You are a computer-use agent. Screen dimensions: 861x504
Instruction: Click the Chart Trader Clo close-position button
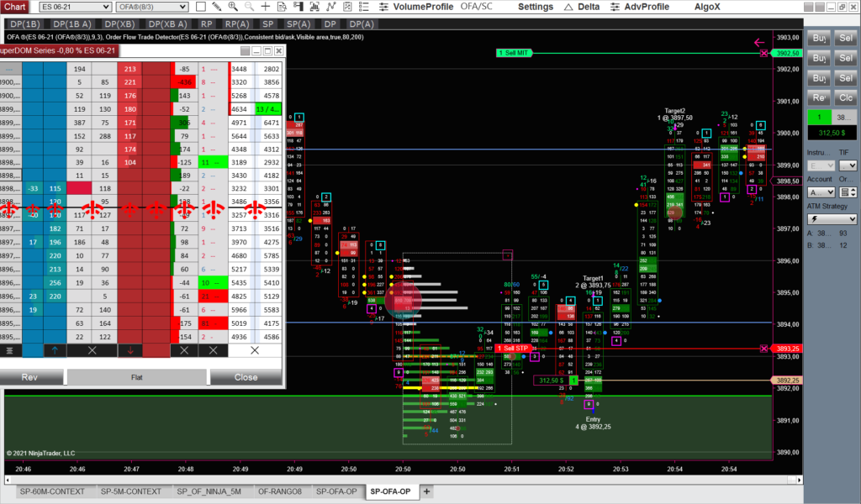(x=846, y=97)
